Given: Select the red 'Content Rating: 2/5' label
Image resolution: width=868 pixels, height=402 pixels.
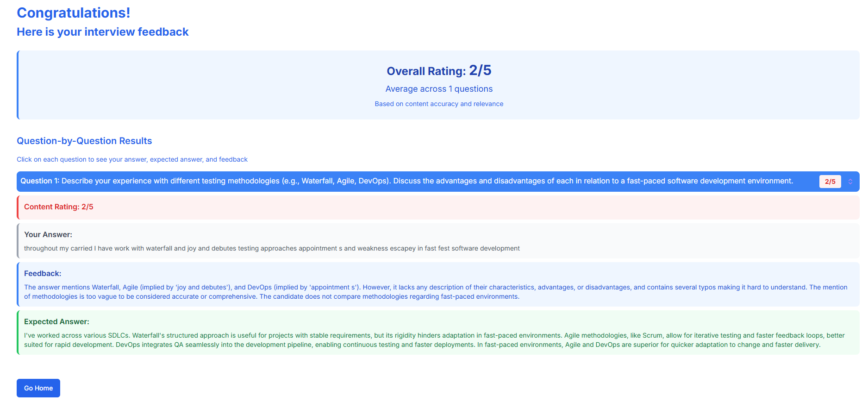Looking at the screenshot, I should [59, 207].
